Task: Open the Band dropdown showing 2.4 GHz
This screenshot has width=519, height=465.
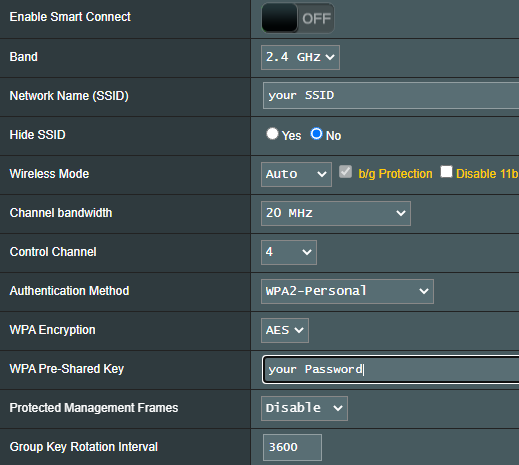Action: point(300,57)
